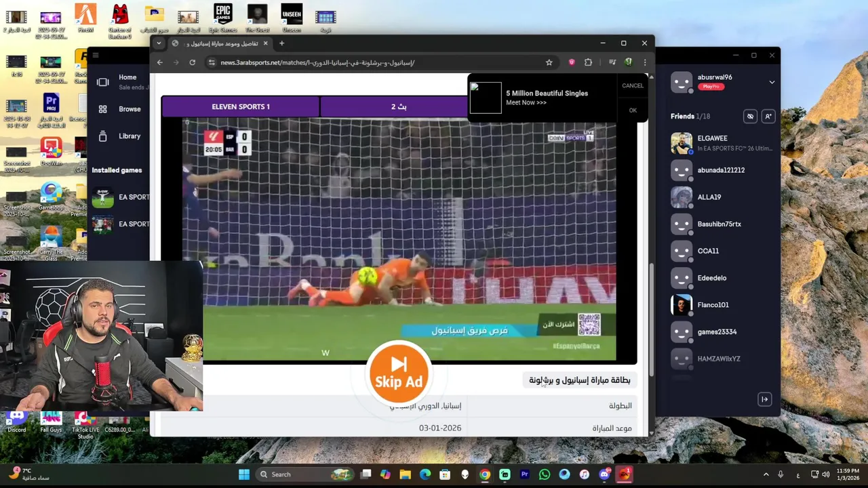Open the pink shield extension icon
Viewport: 868px width, 488px height.
pyautogui.click(x=572, y=62)
